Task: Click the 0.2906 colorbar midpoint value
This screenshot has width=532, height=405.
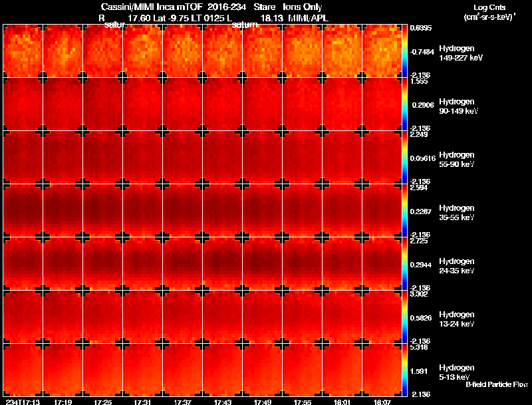Action: click(x=423, y=105)
